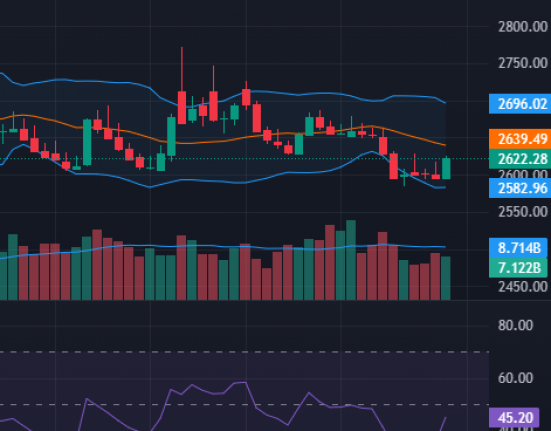Click the lower Bollinger band value 2582.96

(520, 188)
